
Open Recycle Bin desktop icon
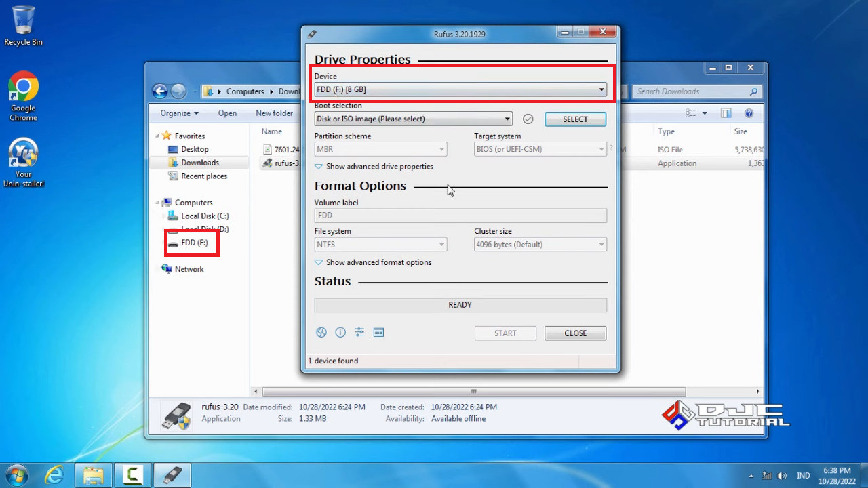pyautogui.click(x=23, y=26)
